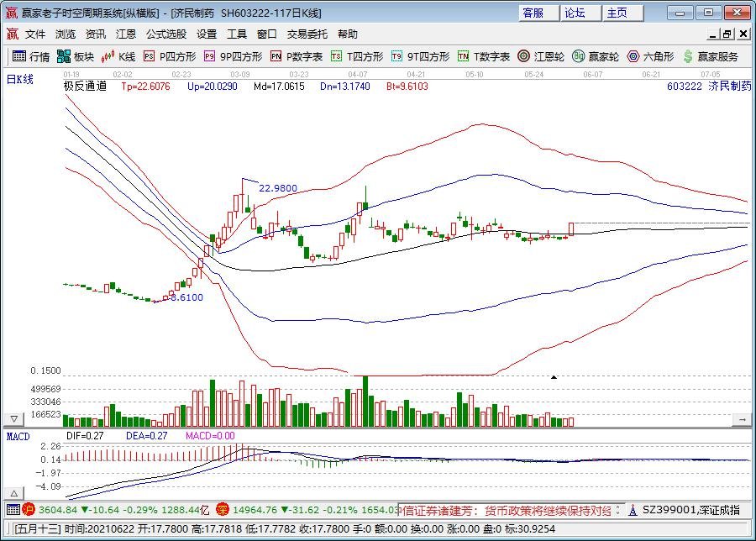Open the 六角形 hexagon tool

pyautogui.click(x=650, y=56)
